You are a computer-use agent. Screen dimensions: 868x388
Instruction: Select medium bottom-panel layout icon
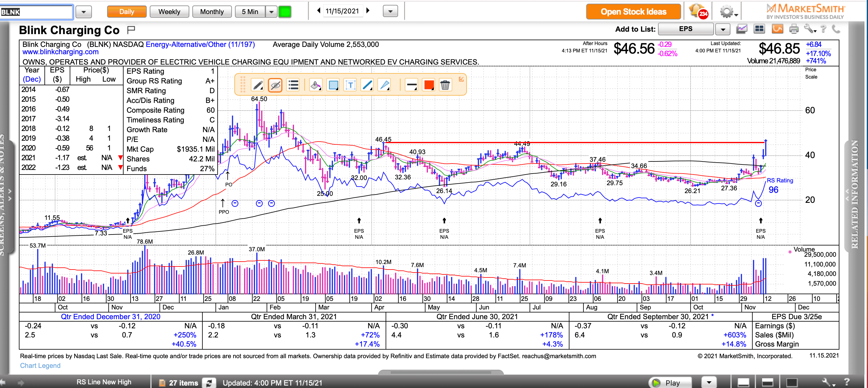(x=768, y=383)
